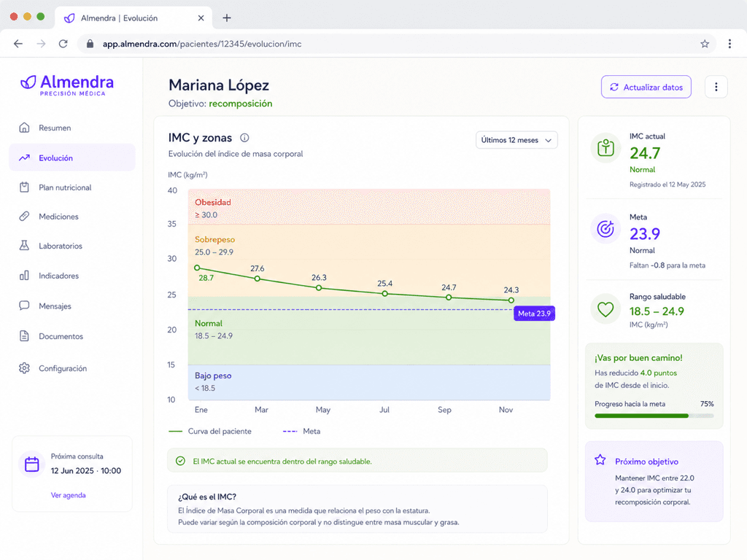The height and width of the screenshot is (560, 747).
Task: Follow the Ver agenda link
Action: (68, 495)
